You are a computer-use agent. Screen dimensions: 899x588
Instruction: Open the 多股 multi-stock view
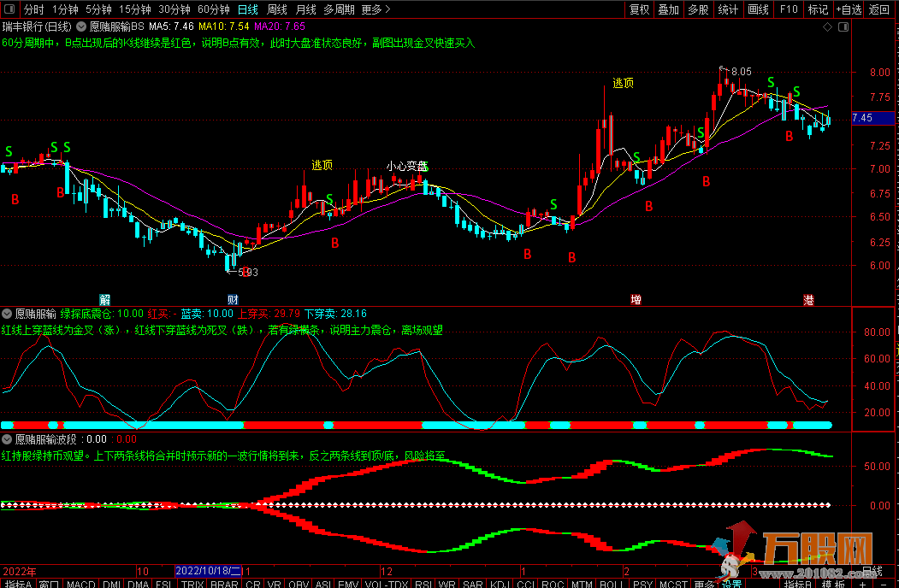pyautogui.click(x=698, y=9)
